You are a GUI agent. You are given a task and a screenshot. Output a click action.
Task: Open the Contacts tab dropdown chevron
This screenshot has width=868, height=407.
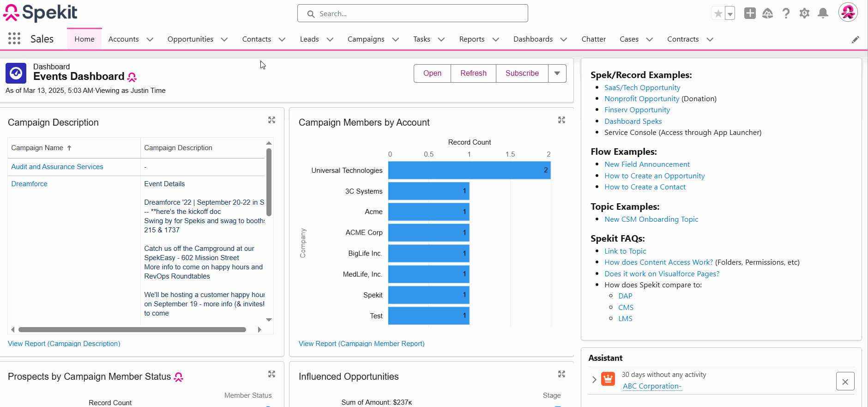click(x=282, y=39)
